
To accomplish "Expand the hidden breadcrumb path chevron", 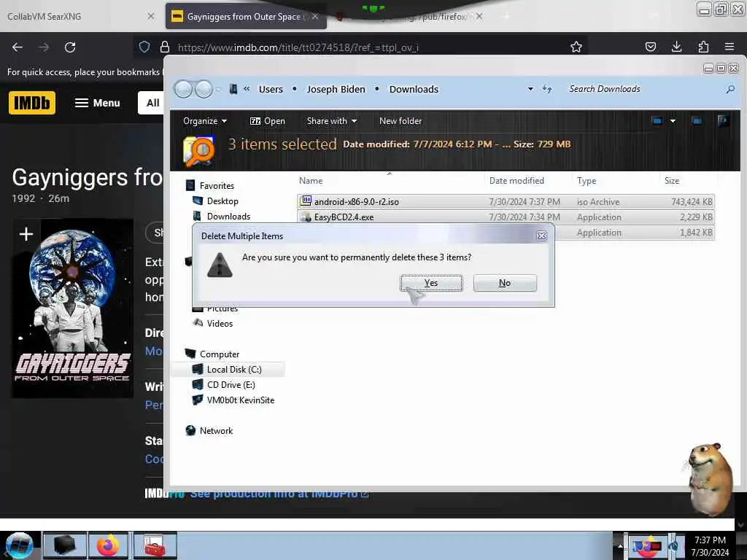I will pos(247,89).
